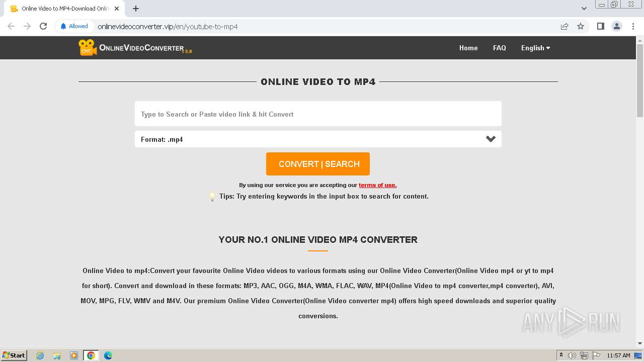The height and width of the screenshot is (362, 644).
Task: Open the browser side panel icon
Action: coord(600,26)
